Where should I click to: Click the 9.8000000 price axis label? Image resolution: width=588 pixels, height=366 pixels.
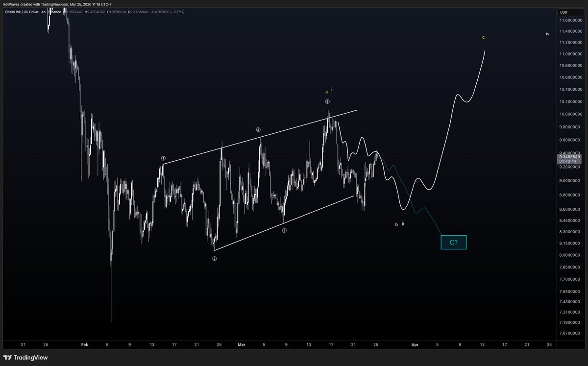coord(570,127)
